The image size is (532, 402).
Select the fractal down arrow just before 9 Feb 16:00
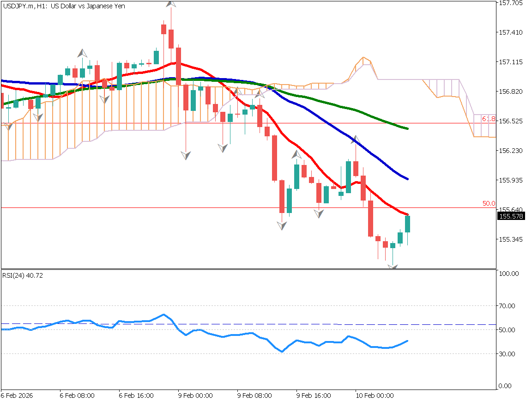coord(282,225)
